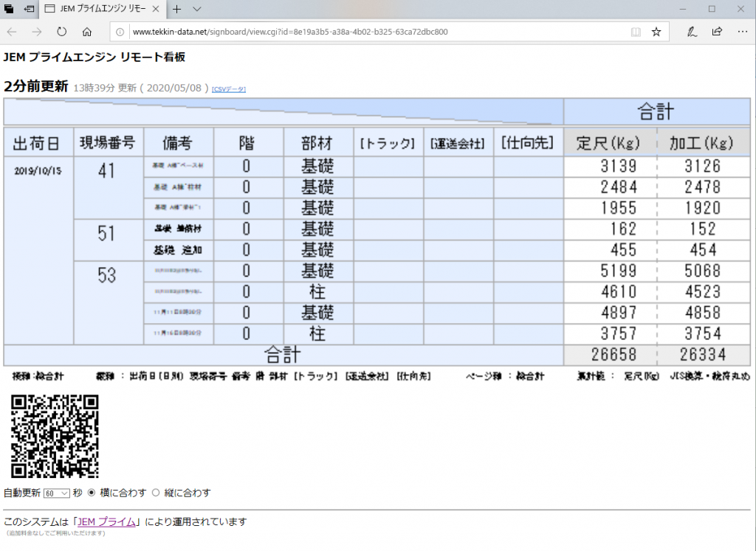Click the 5199 value cell

611,271
